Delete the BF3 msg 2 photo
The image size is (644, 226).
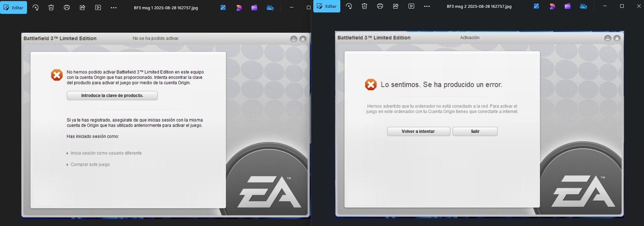pos(364,6)
